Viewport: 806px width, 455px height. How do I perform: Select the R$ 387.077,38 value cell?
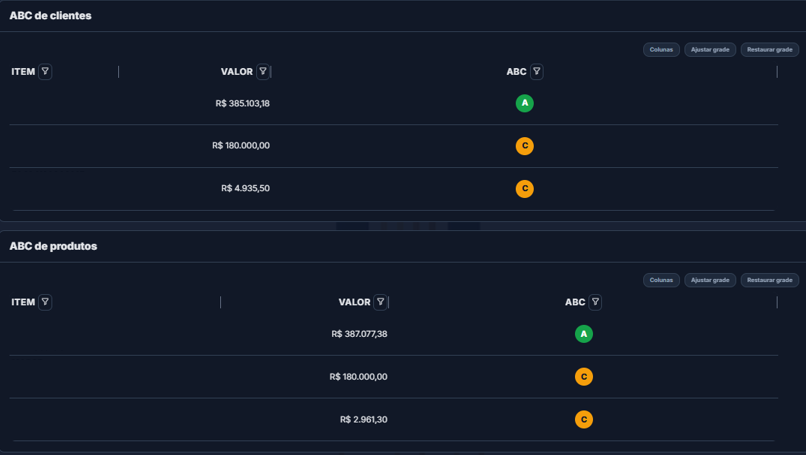pos(359,334)
